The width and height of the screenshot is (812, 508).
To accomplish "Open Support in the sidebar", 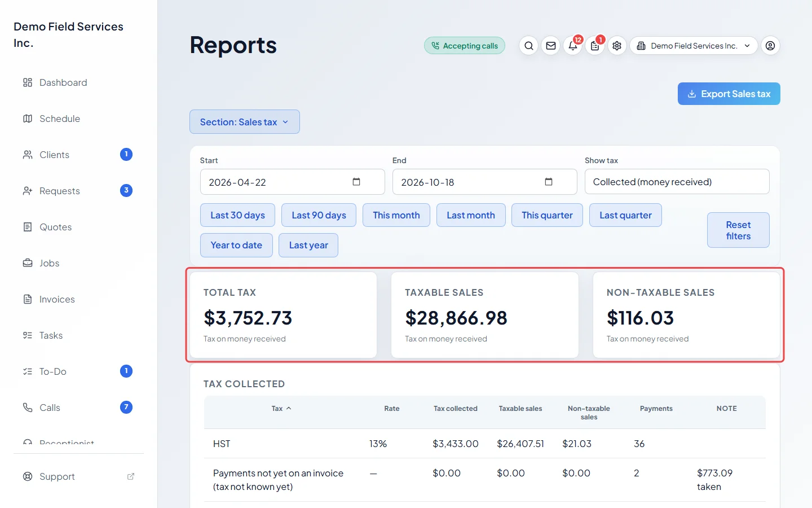I will (x=78, y=476).
